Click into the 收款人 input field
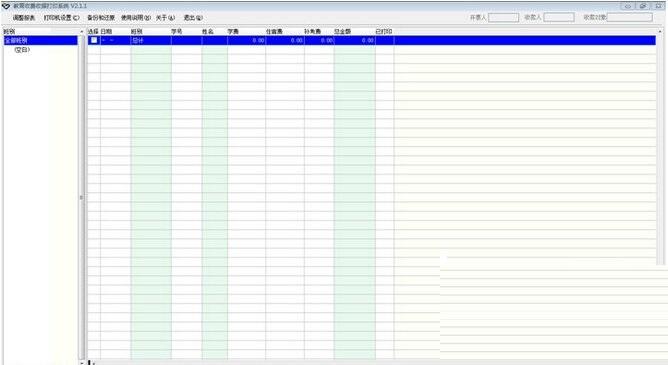Image resolution: width=668 pixels, height=365 pixels. (x=559, y=17)
